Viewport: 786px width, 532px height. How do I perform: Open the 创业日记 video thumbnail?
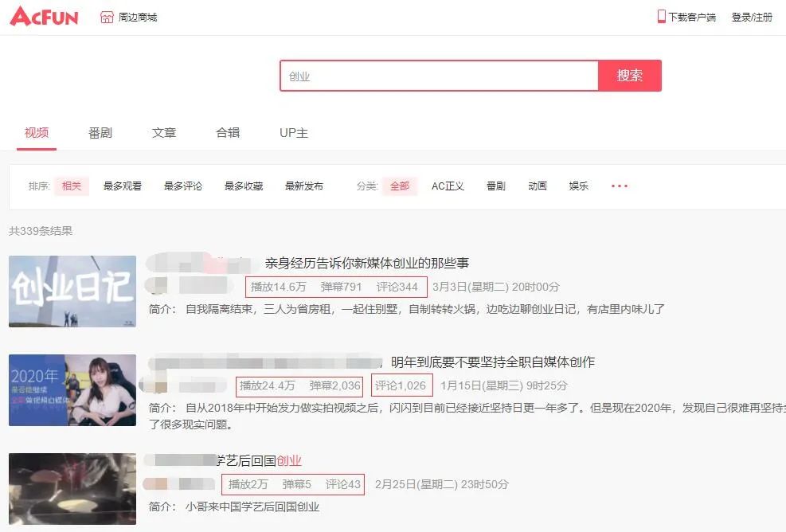coord(72,291)
